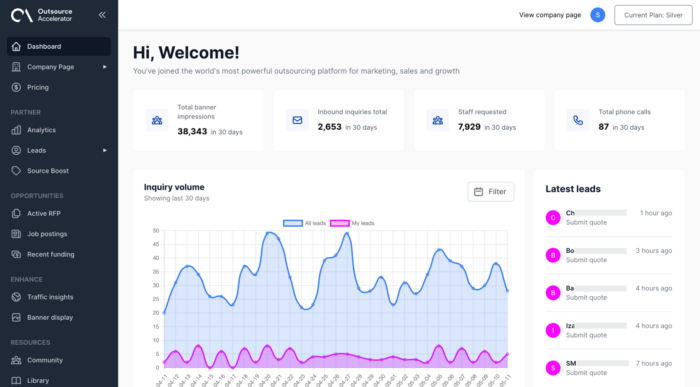
Task: Click Submit quote for lead SM
Action: click(x=586, y=373)
